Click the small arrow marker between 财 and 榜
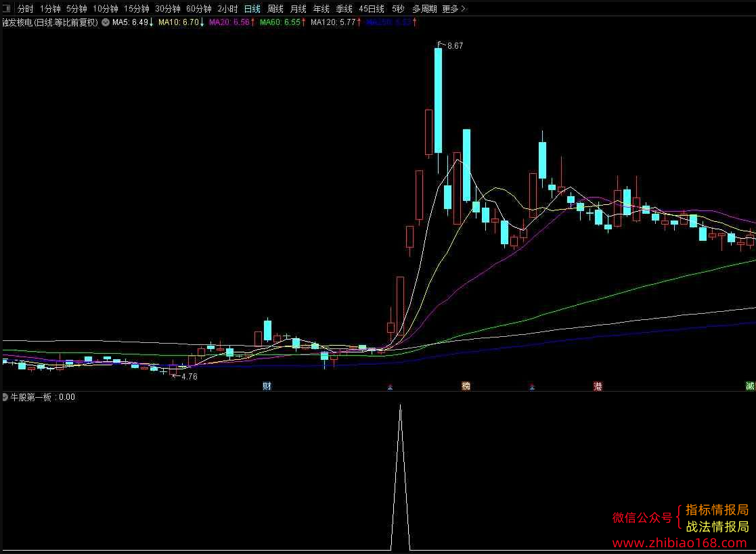 [x=390, y=387]
